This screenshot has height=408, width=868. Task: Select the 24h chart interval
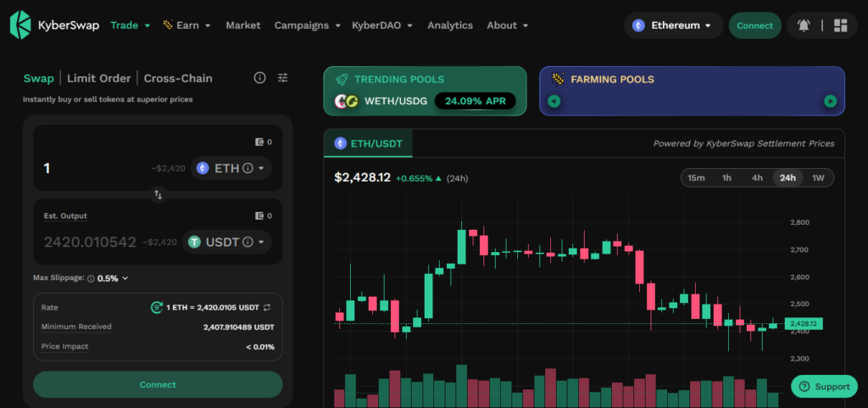pyautogui.click(x=787, y=178)
